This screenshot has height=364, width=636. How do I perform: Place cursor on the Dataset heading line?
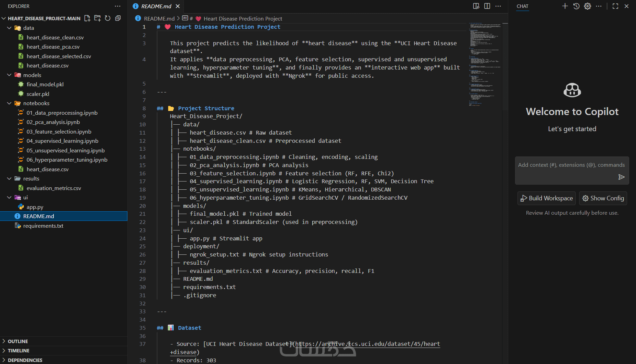pos(189,328)
